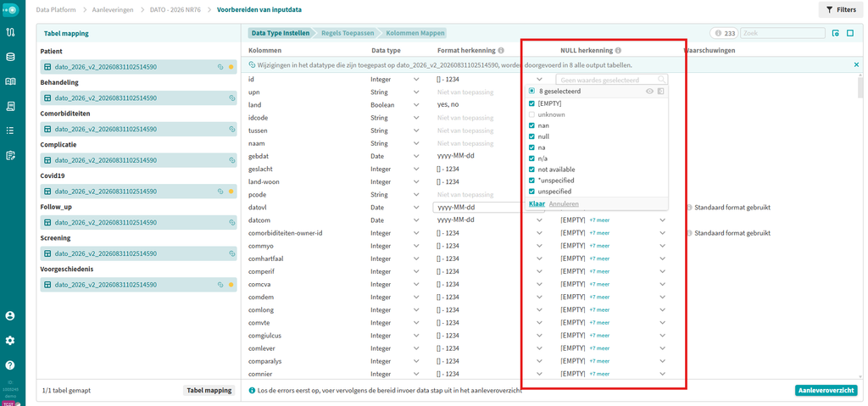Screen dimensions: 868x406
Task: Open the database icon in left sidebar
Action: pyautogui.click(x=10, y=57)
